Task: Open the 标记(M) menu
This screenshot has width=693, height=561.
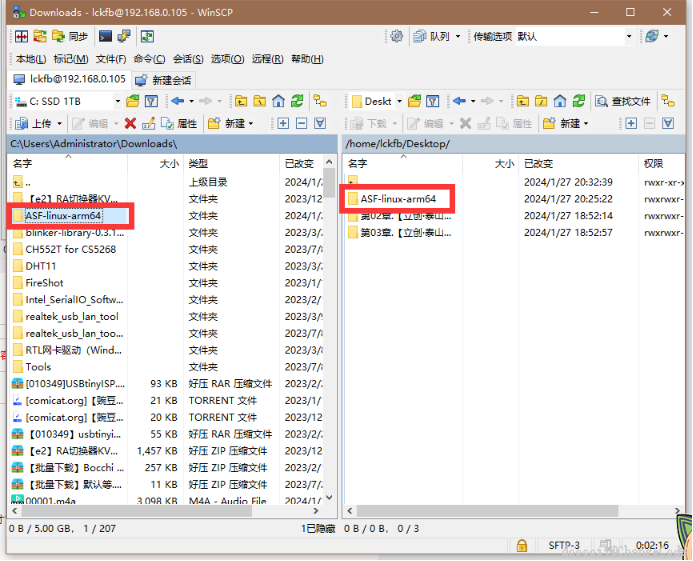Action: tap(71, 59)
